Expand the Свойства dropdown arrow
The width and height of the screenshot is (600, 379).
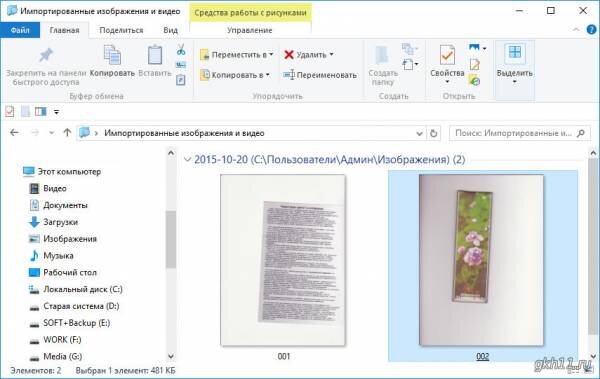tap(447, 82)
